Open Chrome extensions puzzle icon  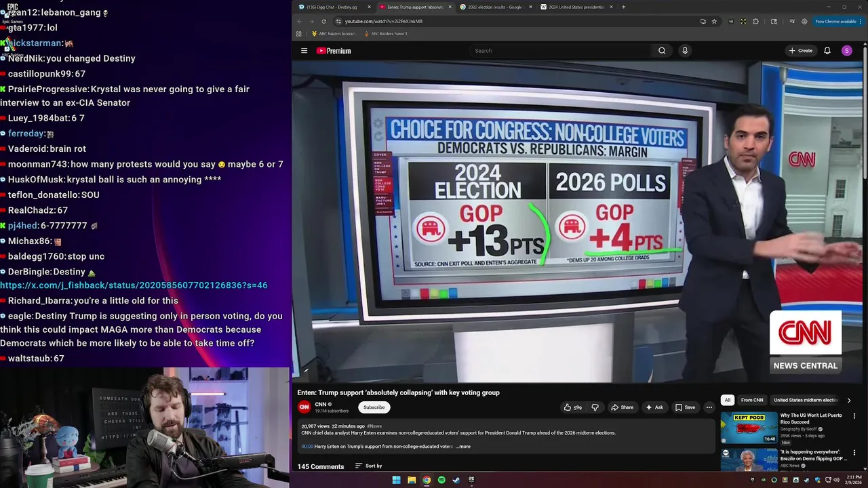(755, 21)
